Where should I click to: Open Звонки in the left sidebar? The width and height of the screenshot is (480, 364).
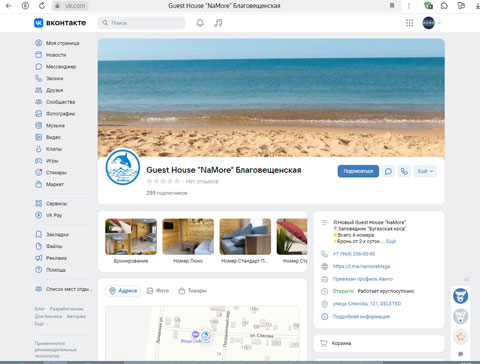(x=49, y=78)
